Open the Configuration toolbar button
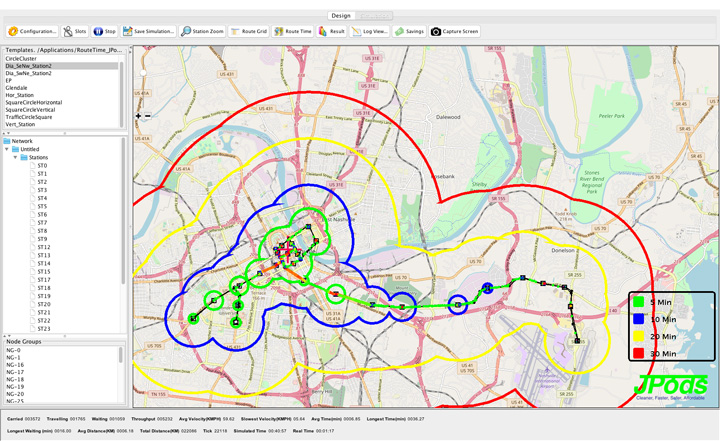The width and height of the screenshot is (720, 441). pos(32,31)
